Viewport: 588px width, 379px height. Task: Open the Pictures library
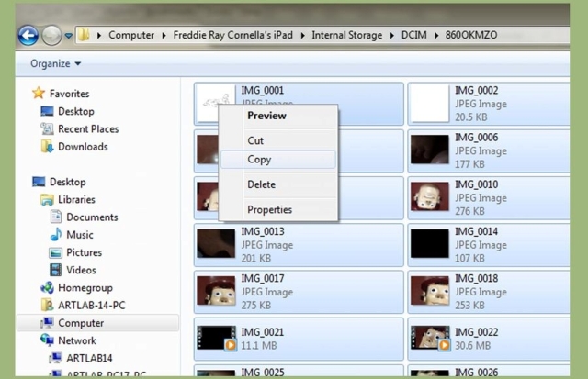84,252
